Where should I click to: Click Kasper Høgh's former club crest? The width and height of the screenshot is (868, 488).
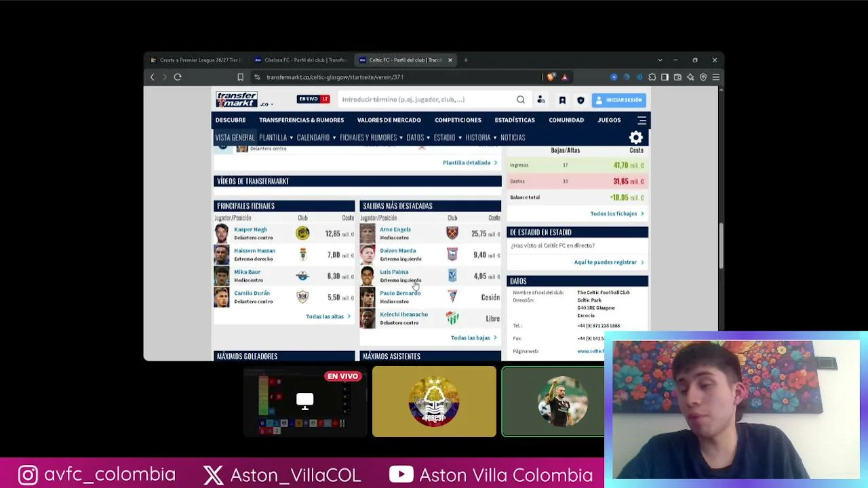pyautogui.click(x=302, y=234)
